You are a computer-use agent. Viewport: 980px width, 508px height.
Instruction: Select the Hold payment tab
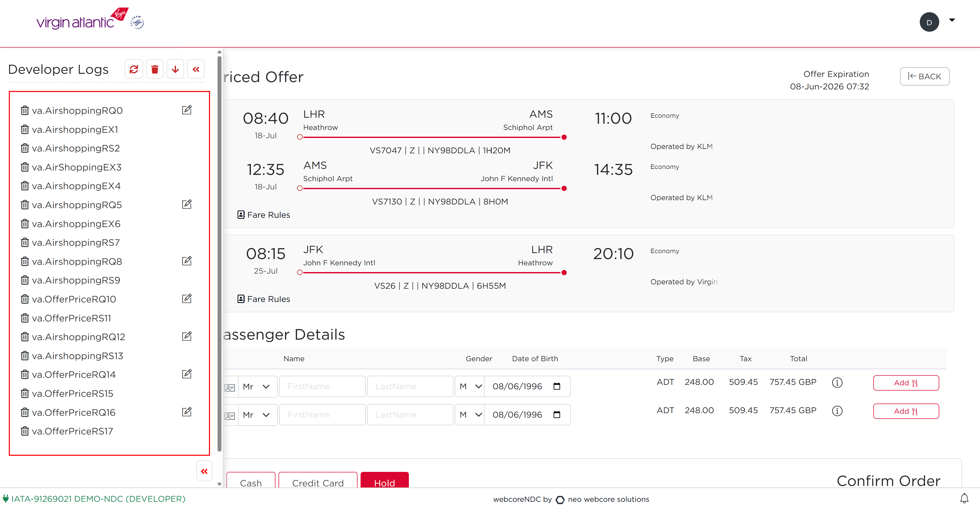(384, 480)
